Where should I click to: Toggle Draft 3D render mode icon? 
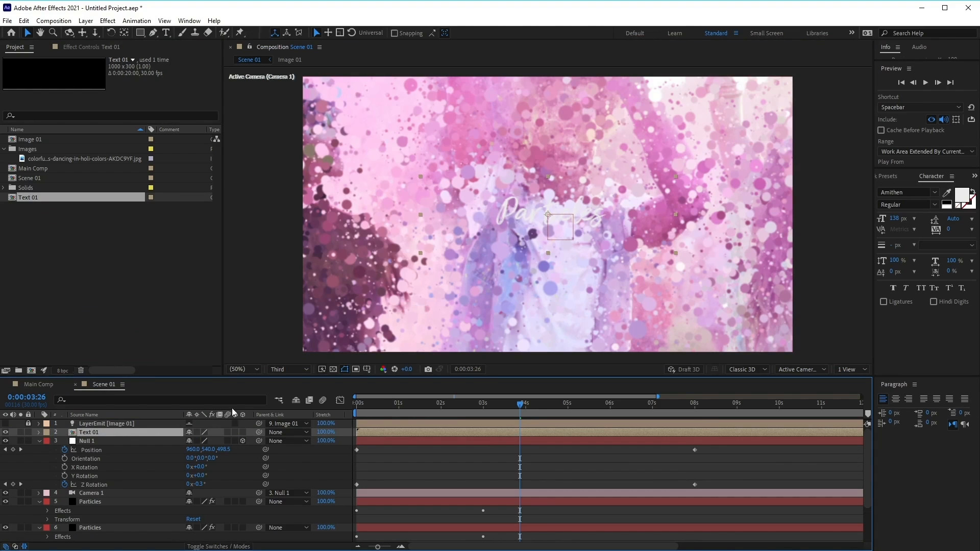672,369
